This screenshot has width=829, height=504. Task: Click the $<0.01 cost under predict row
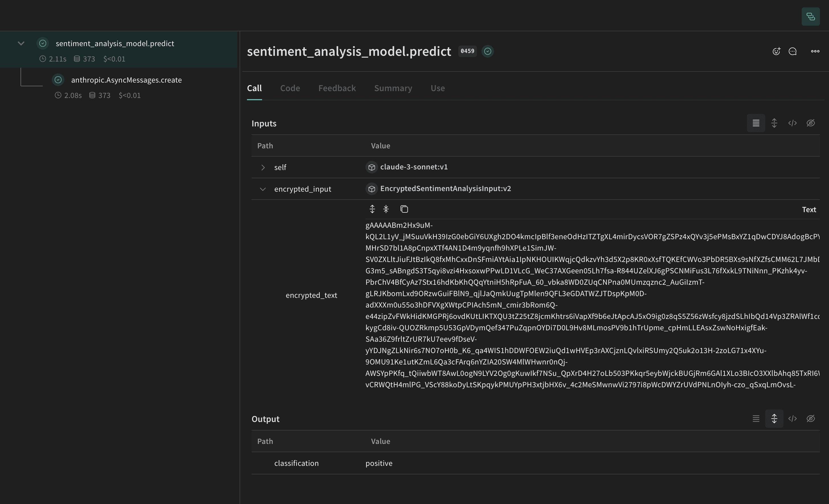pos(114,59)
